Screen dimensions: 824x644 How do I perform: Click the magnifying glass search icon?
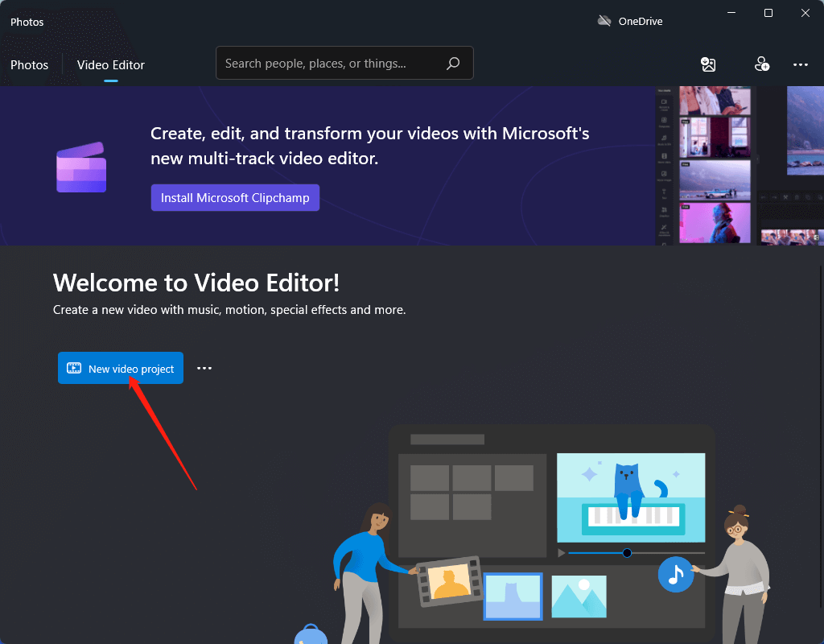click(453, 64)
